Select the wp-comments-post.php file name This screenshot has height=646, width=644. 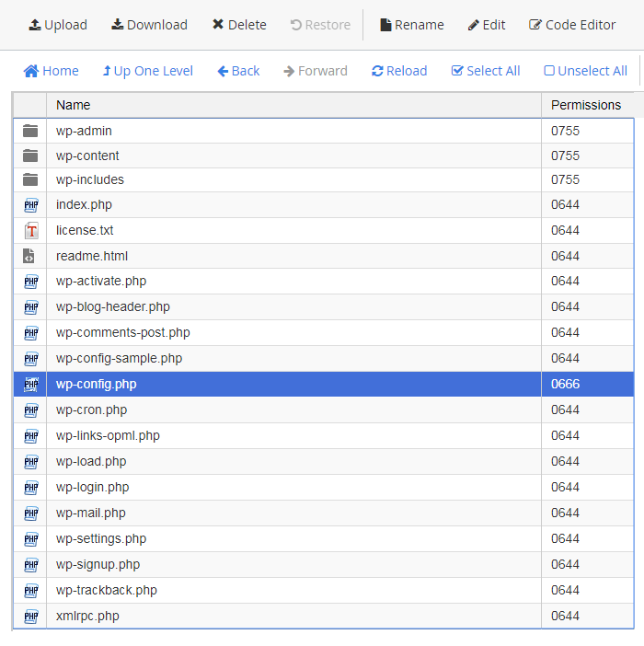click(123, 332)
